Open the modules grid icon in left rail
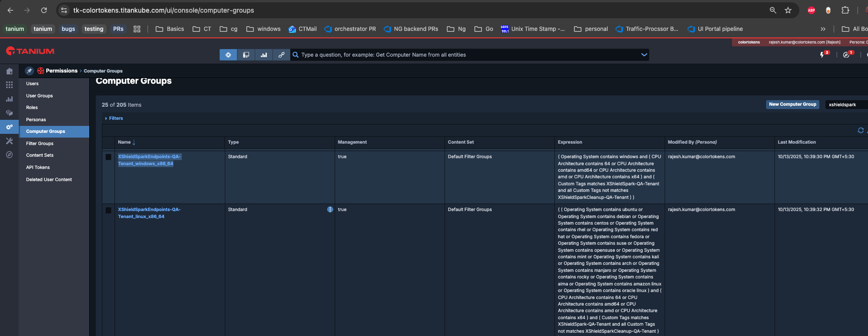The height and width of the screenshot is (336, 868). [x=9, y=85]
